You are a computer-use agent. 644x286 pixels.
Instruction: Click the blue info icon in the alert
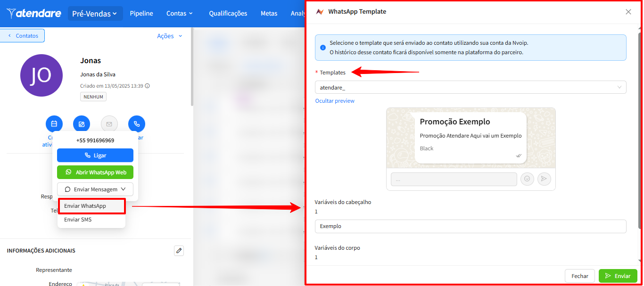tap(323, 48)
